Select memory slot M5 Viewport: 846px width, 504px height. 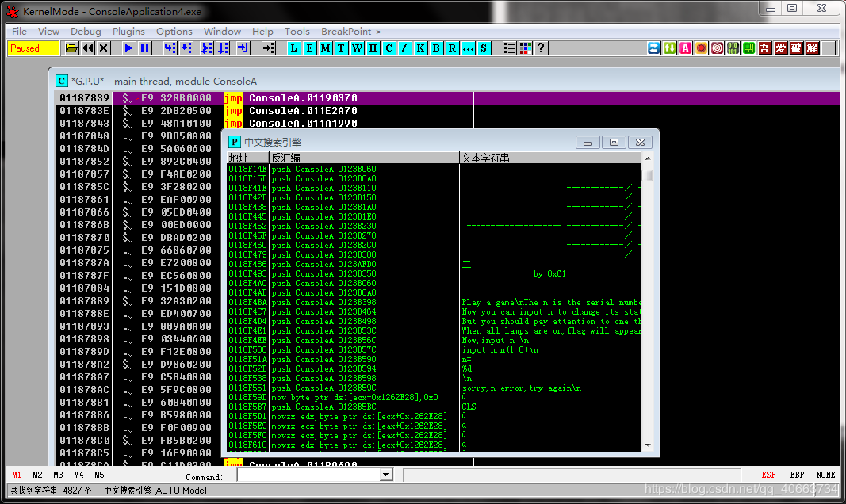point(99,475)
